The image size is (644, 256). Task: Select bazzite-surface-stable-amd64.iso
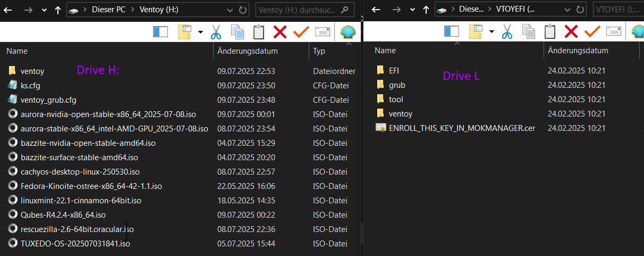pyautogui.click(x=79, y=157)
